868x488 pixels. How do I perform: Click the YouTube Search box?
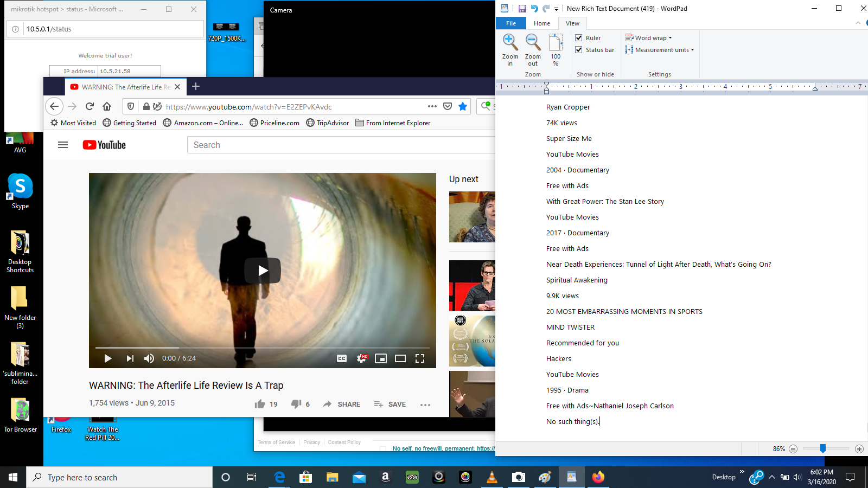[341, 145]
